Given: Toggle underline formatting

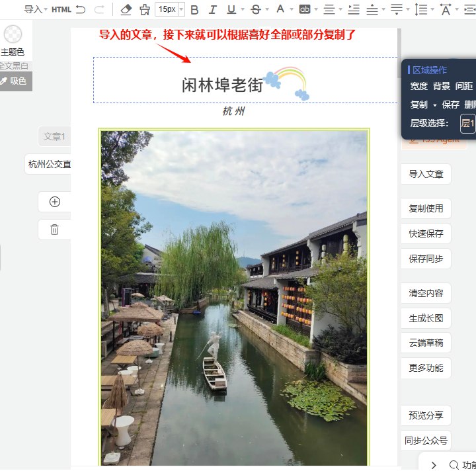Looking at the screenshot, I should [231, 10].
